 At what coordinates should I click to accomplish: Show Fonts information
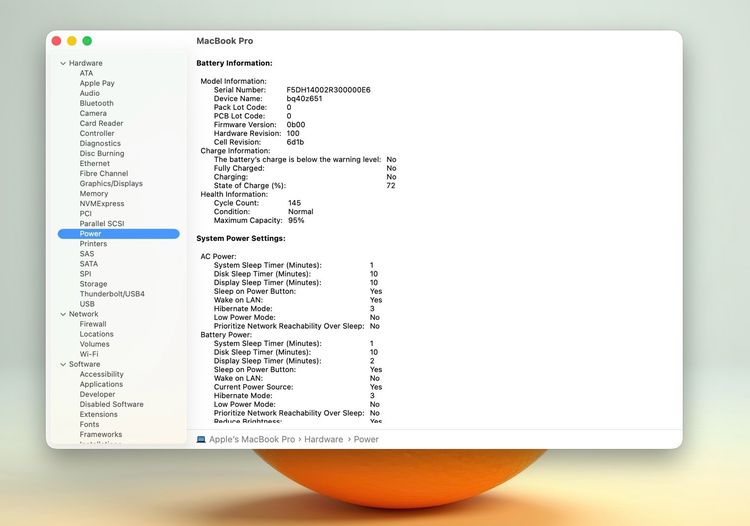click(89, 425)
